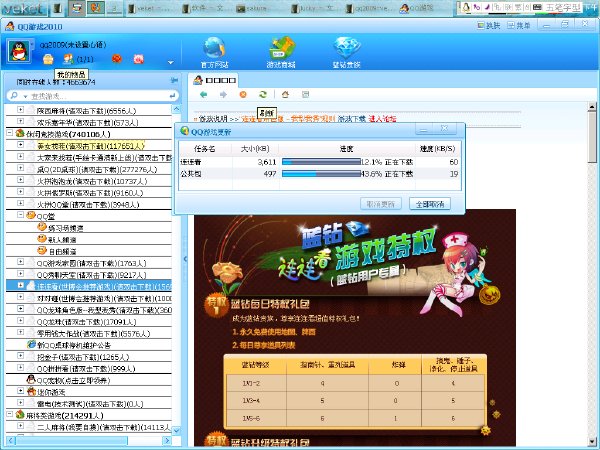
Task: Click the magnifier icon in game search
Action: click(x=14, y=95)
